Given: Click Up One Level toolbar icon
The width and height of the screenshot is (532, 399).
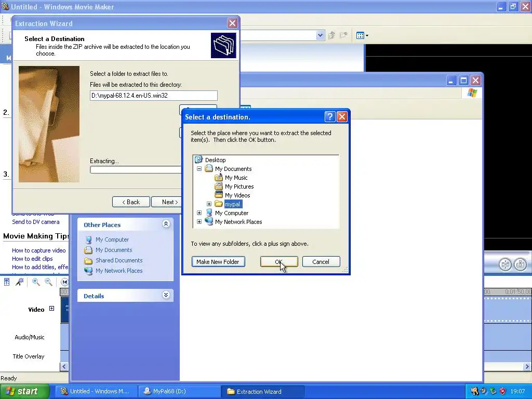Looking at the screenshot, I should tap(331, 35).
